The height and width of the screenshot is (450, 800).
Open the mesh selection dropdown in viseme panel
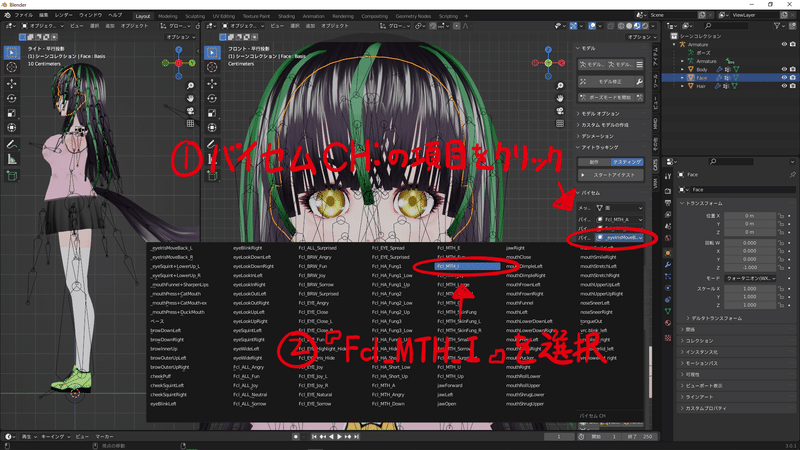619,208
